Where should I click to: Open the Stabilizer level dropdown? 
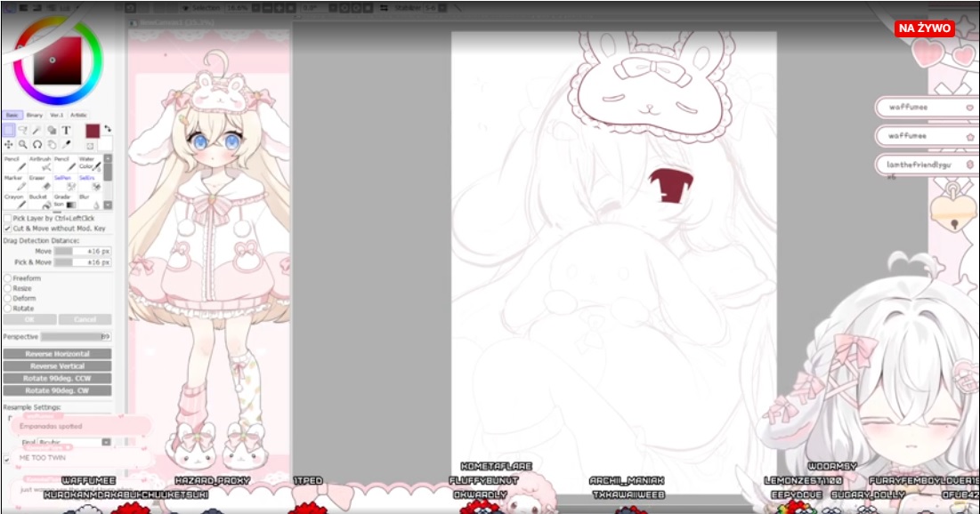442,8
